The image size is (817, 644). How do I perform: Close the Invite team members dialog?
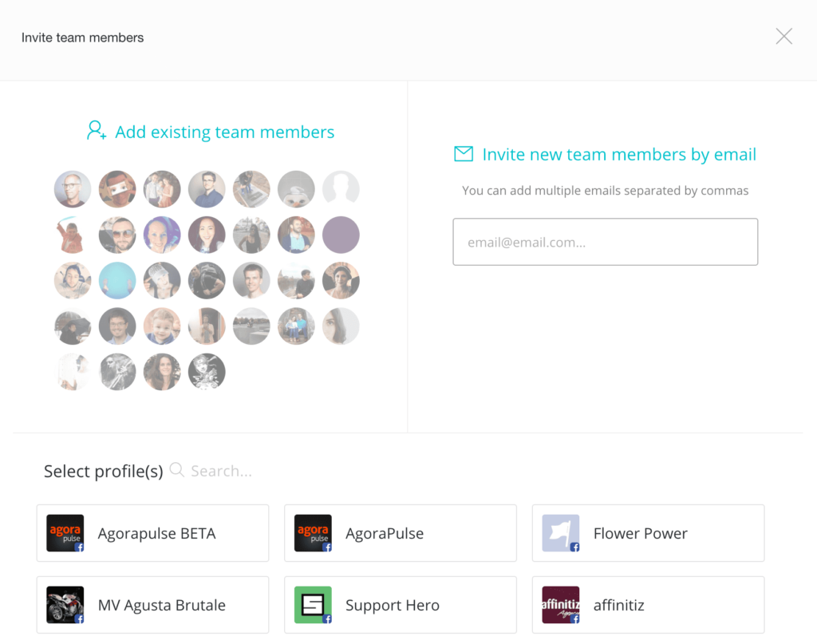783,37
